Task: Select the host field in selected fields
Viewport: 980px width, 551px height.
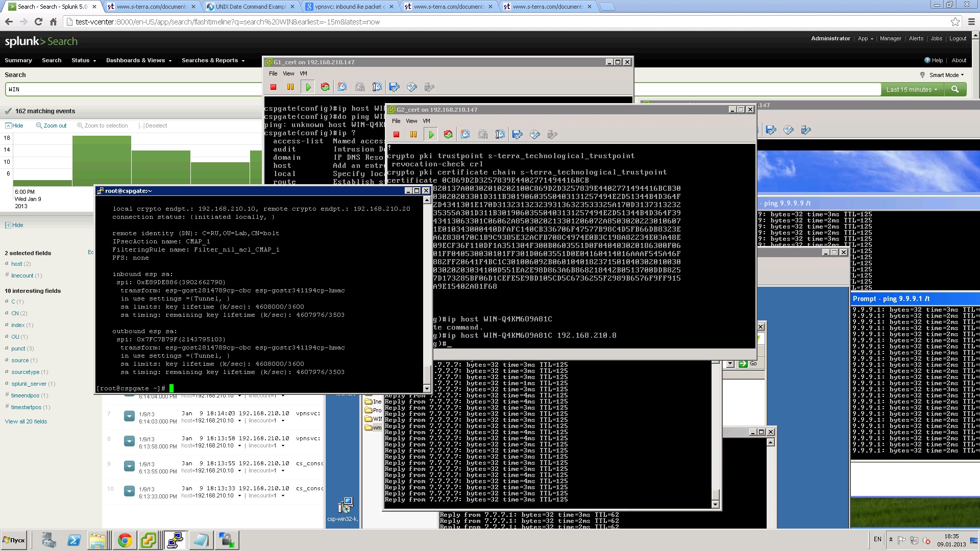Action: [16, 264]
